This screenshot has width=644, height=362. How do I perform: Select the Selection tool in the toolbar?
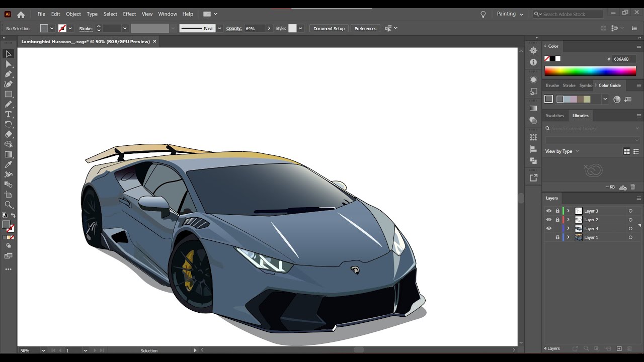9,54
